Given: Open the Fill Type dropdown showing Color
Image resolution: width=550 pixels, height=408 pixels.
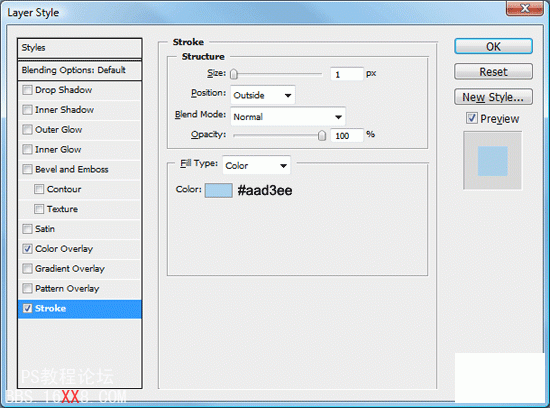Looking at the screenshot, I should pyautogui.click(x=256, y=165).
